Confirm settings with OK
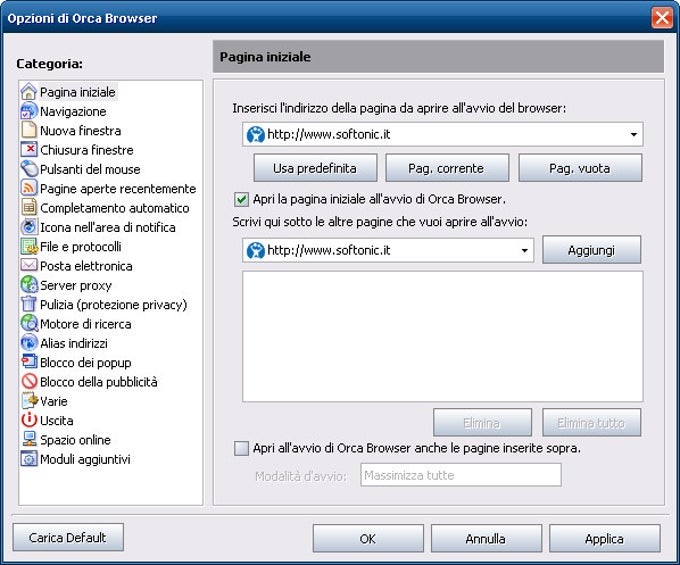 (x=368, y=538)
